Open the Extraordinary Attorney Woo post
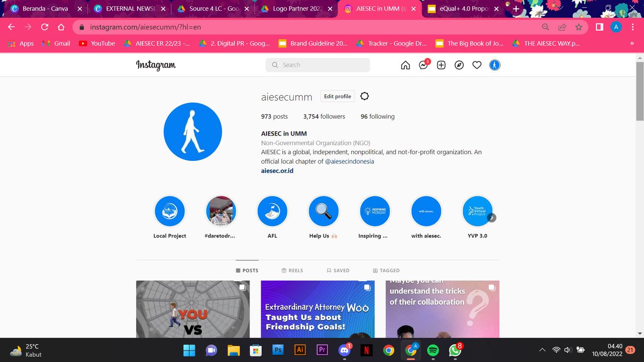644x362 pixels. click(318, 309)
